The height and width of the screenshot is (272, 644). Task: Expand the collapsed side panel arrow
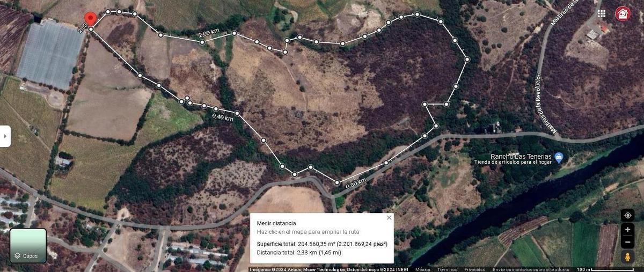[5, 136]
